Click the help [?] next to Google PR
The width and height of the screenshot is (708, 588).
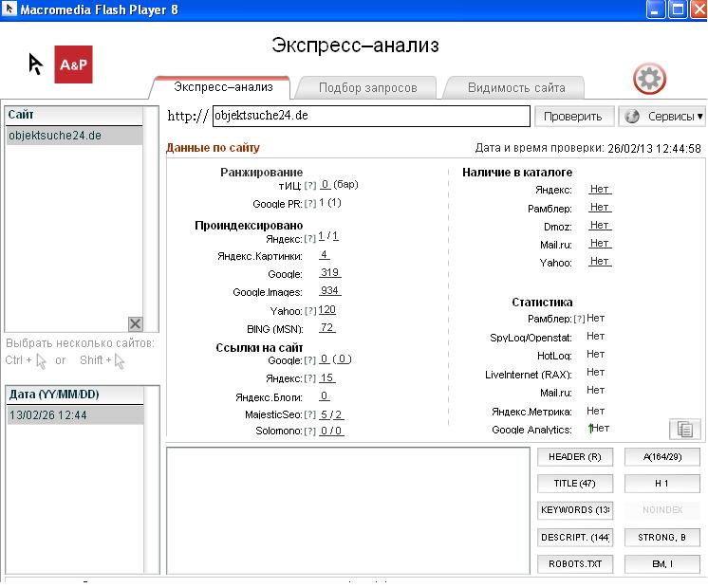point(310,204)
